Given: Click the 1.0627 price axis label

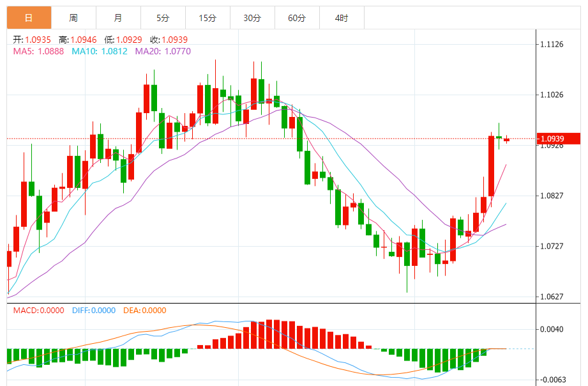Looking at the screenshot, I should (x=552, y=297).
